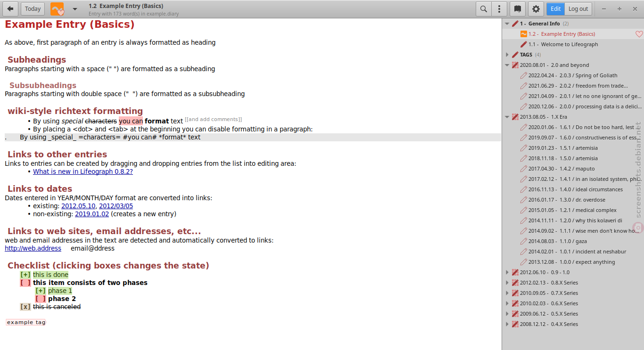Click pencil icon of 1.0.1 neshabur entry
This screenshot has width=644, height=350.
pos(523,252)
